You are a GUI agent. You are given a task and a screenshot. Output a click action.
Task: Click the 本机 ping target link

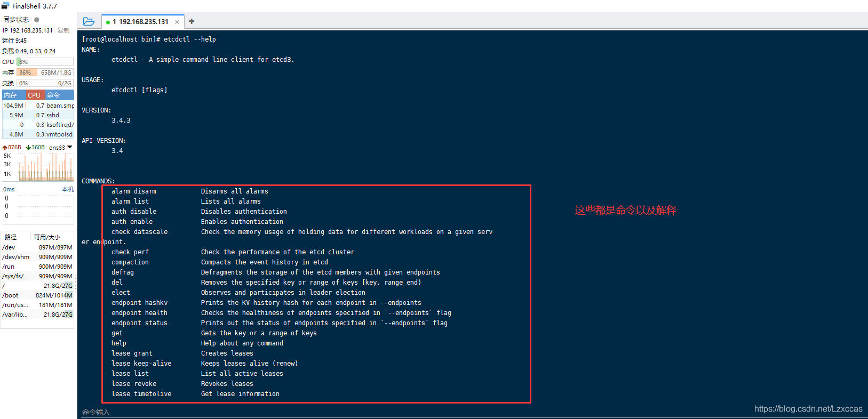(68, 189)
